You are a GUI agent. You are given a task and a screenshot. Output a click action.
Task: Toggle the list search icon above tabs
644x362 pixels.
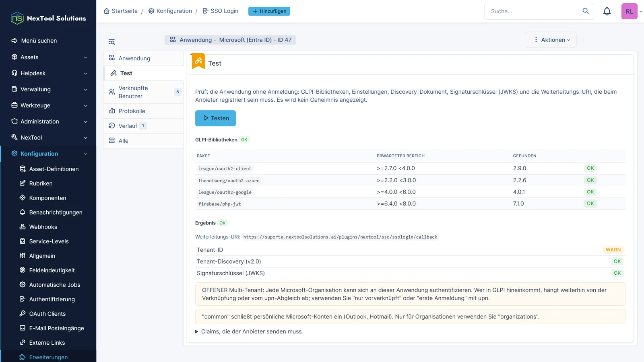[111, 42]
